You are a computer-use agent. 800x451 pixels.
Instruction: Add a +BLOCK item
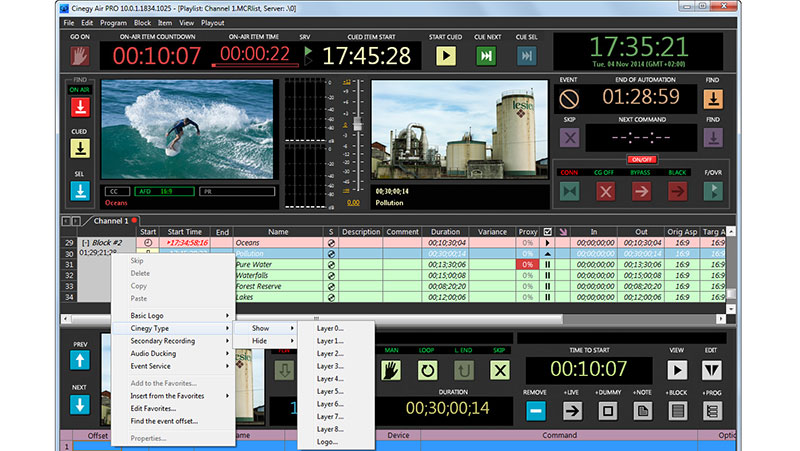click(x=677, y=411)
